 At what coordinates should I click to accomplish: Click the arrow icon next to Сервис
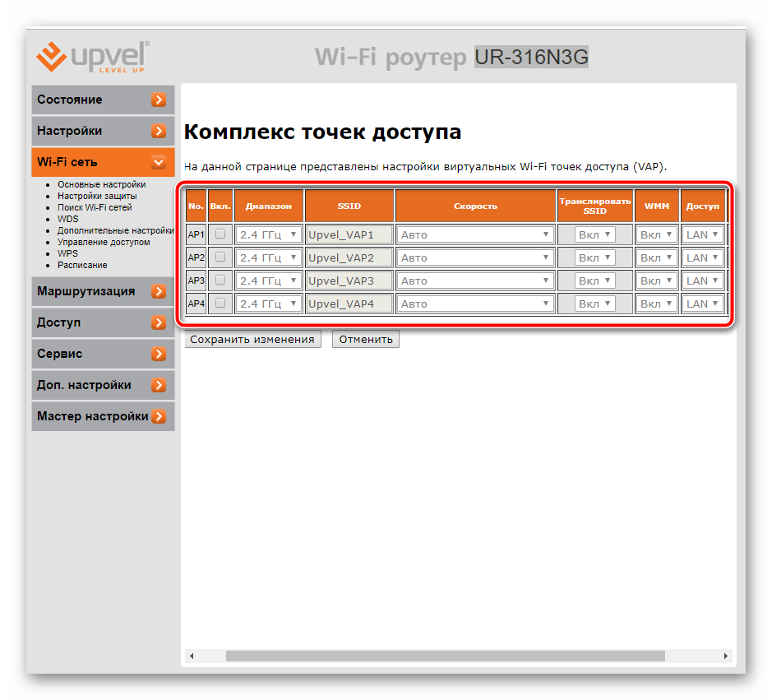point(159,355)
